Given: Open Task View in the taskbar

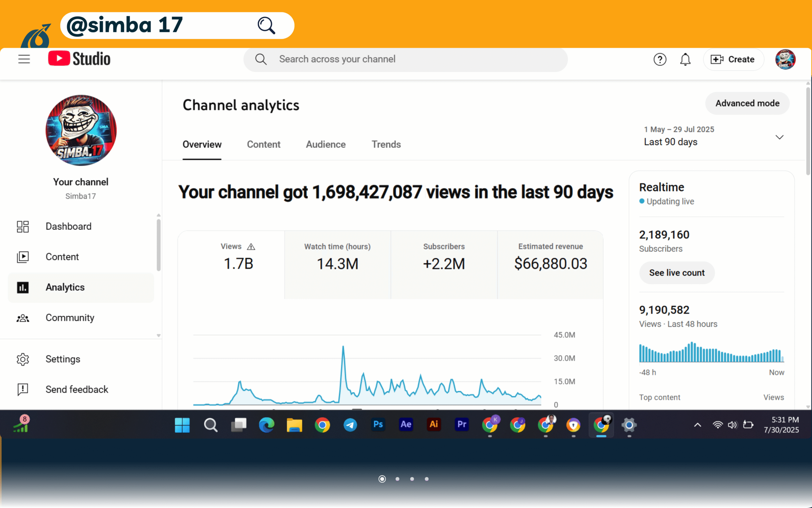Looking at the screenshot, I should click(239, 425).
